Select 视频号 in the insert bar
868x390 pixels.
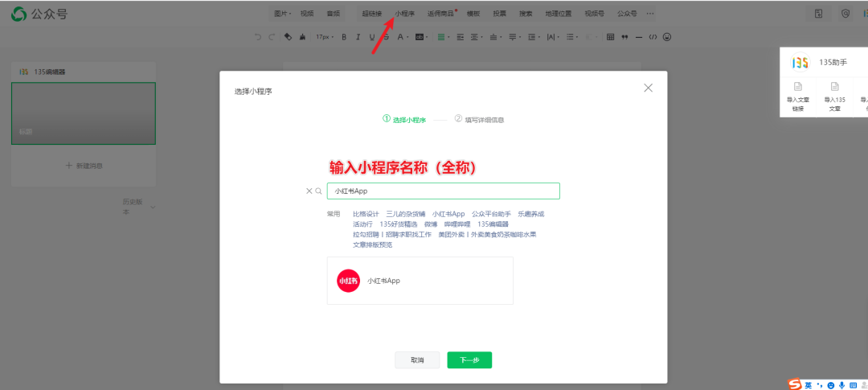point(595,14)
